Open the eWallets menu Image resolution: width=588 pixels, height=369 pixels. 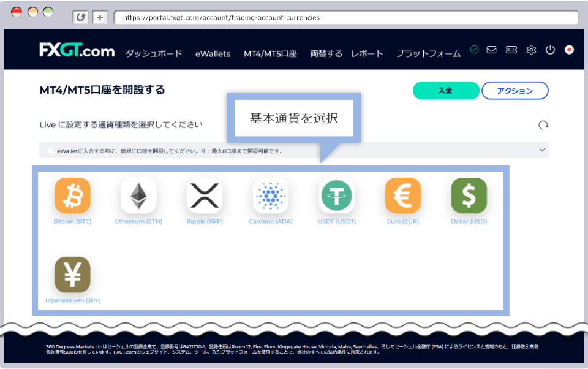pyautogui.click(x=213, y=54)
